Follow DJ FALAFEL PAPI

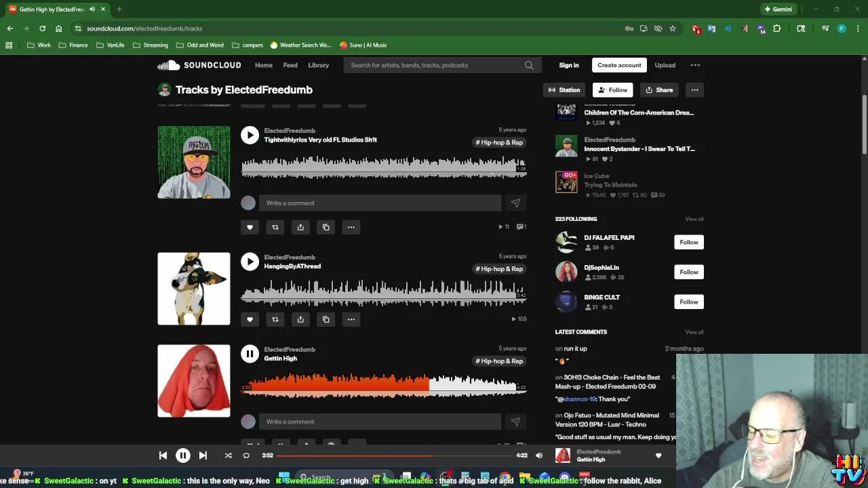(689, 242)
